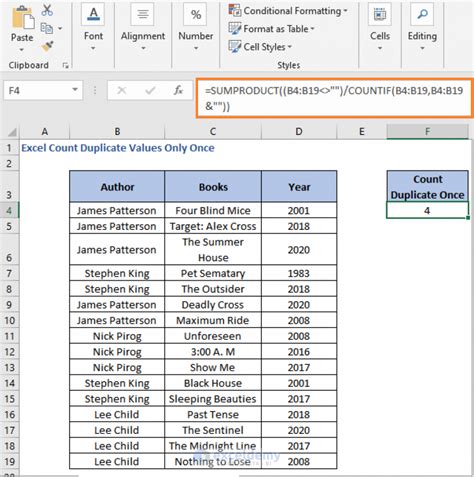Click the cell 'The Outsider'
This screenshot has height=477, width=474.
tap(213, 289)
